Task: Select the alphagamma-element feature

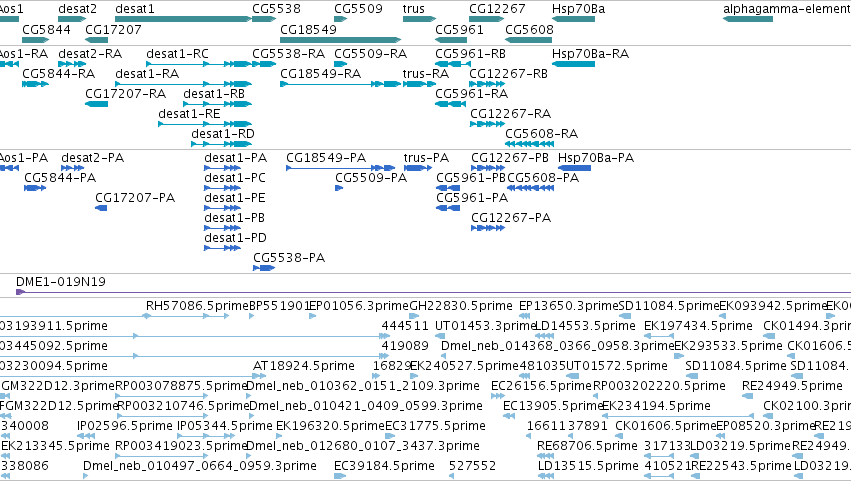Action: click(748, 19)
